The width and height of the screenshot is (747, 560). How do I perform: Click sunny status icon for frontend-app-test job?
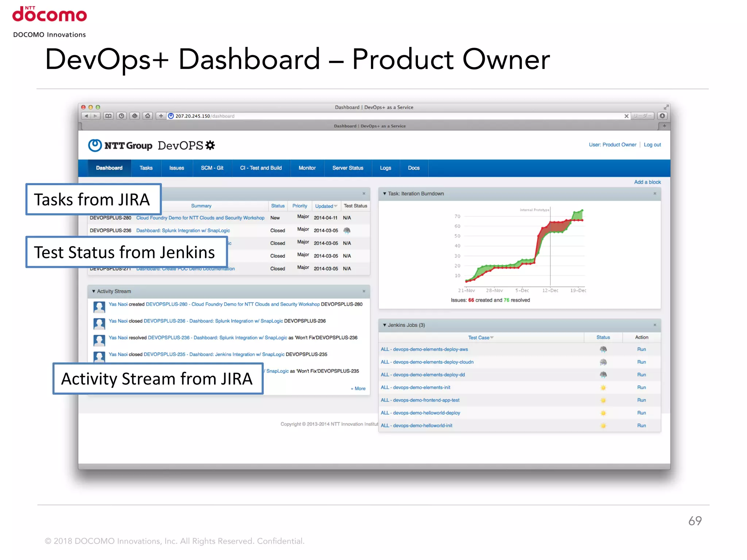pos(603,400)
